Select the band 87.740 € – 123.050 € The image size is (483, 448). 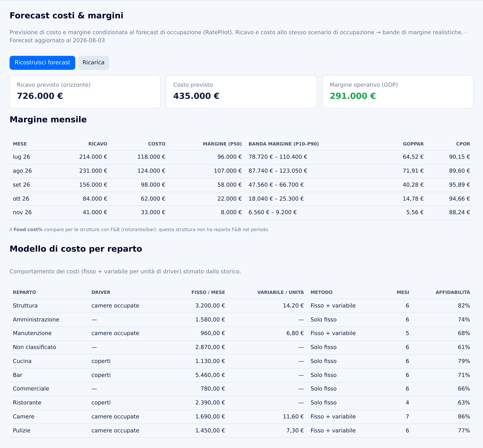click(278, 171)
